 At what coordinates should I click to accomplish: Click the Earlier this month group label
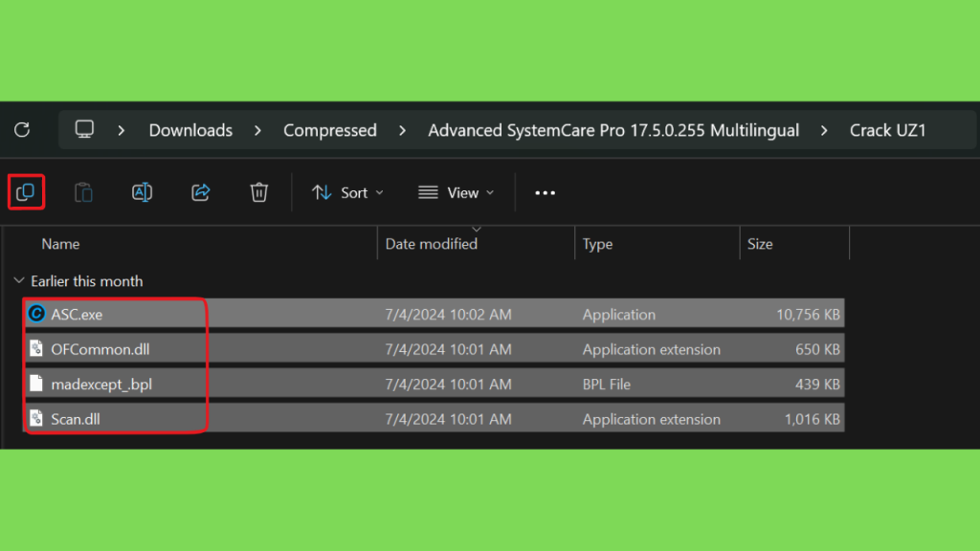tap(87, 281)
